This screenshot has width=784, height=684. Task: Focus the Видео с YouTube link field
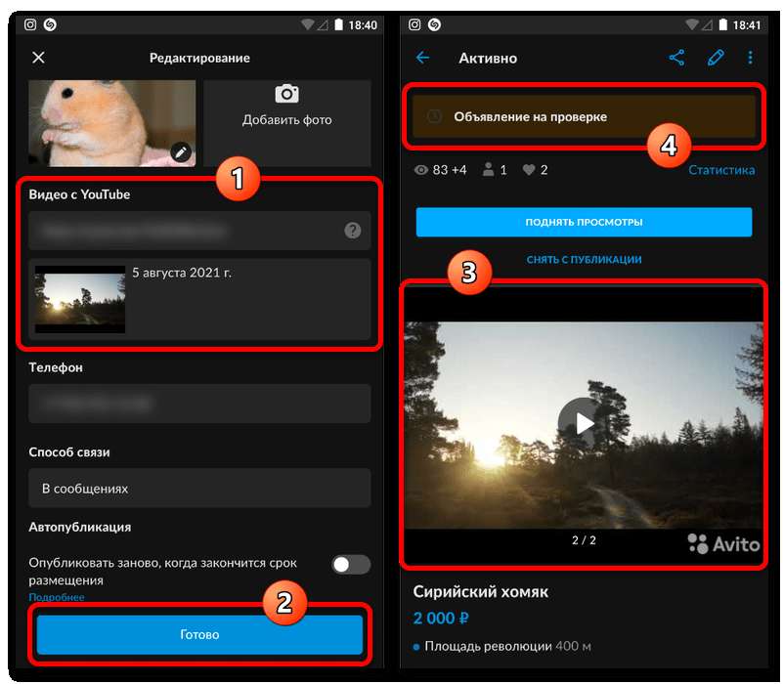pyautogui.click(x=199, y=231)
